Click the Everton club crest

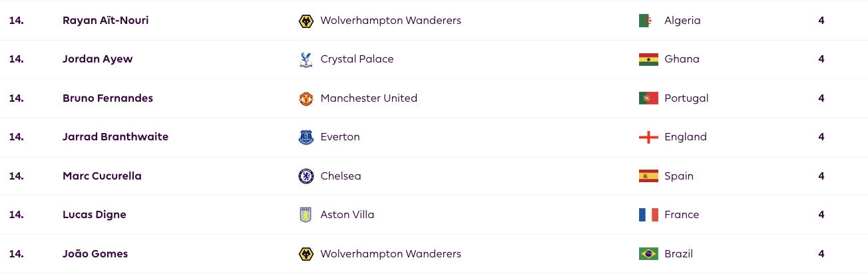pyautogui.click(x=306, y=137)
